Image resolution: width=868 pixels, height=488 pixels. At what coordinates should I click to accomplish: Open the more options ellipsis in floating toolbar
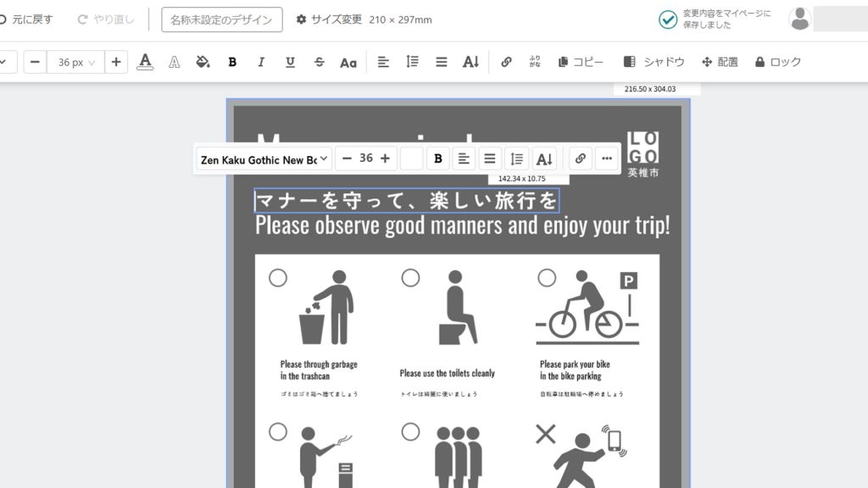pos(606,158)
